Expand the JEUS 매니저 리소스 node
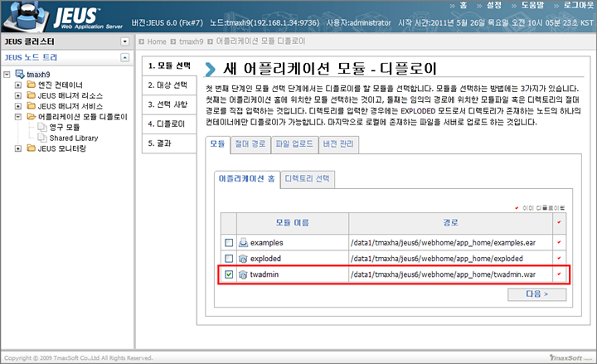 coord(18,95)
